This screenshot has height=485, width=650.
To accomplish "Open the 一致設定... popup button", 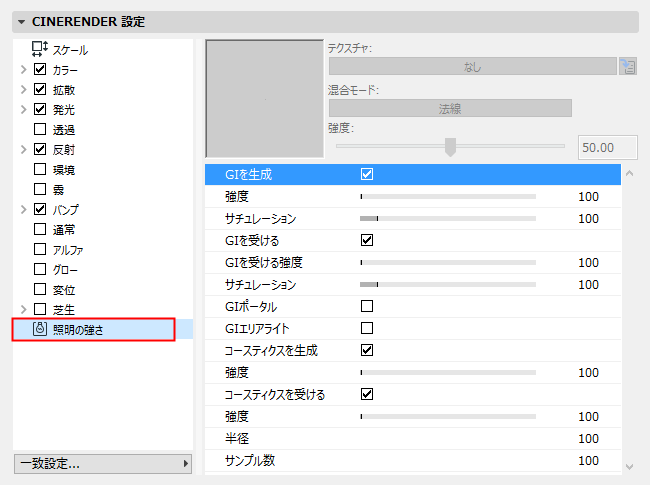I will tap(103, 463).
